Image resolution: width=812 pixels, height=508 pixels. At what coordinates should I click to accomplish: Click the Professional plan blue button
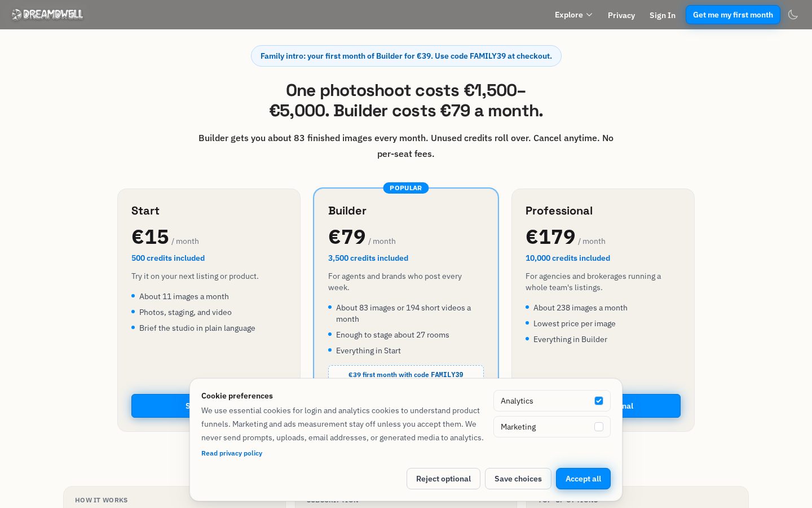pos(651,406)
